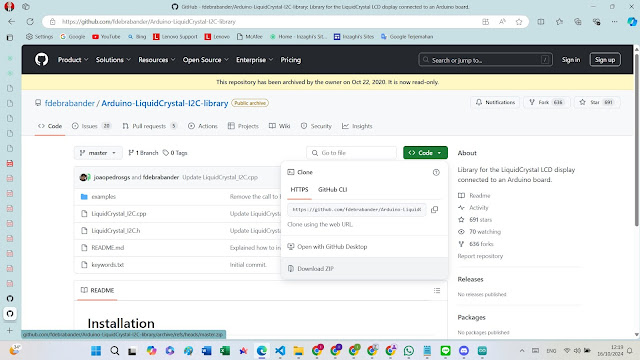Open the Wiki tab
Image resolution: width=640 pixels, height=360 pixels.
tap(280, 126)
